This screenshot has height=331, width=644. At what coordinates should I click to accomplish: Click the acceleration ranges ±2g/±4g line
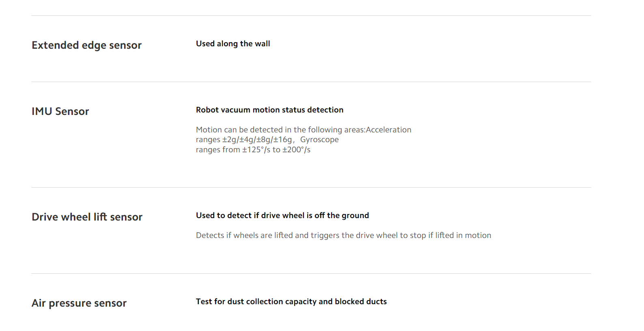pyautogui.click(x=244, y=140)
